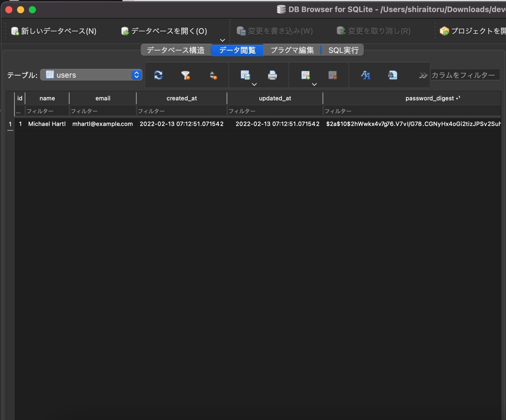
Task: Click 変更を書き込み(W) to write changes
Action: click(275, 31)
